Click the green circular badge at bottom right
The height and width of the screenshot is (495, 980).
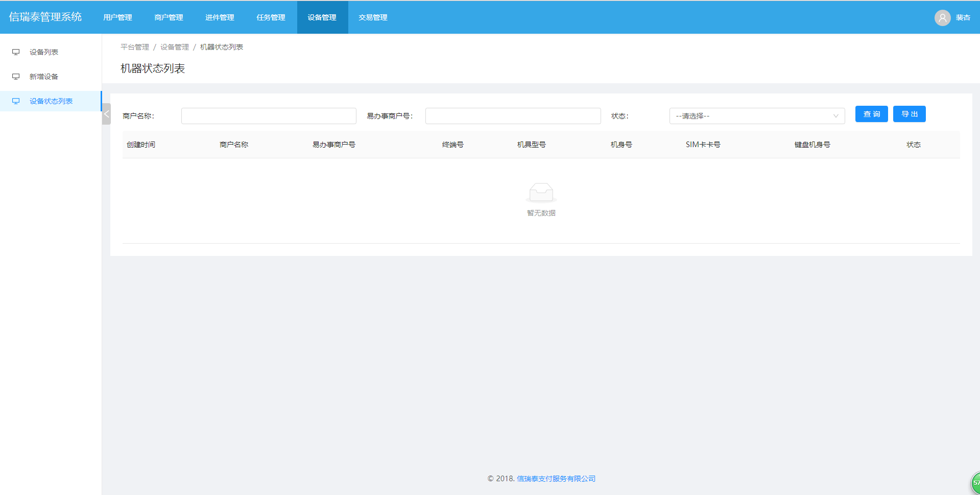(x=975, y=482)
